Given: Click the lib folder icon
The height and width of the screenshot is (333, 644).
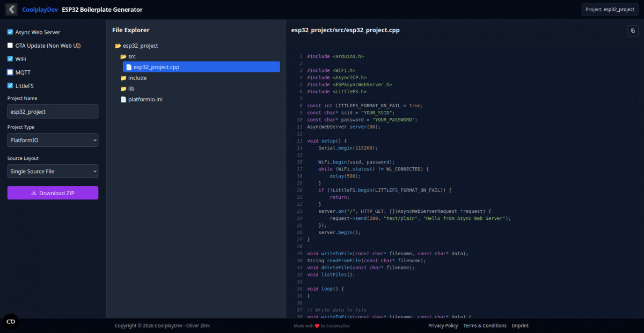Looking at the screenshot, I should [123, 88].
